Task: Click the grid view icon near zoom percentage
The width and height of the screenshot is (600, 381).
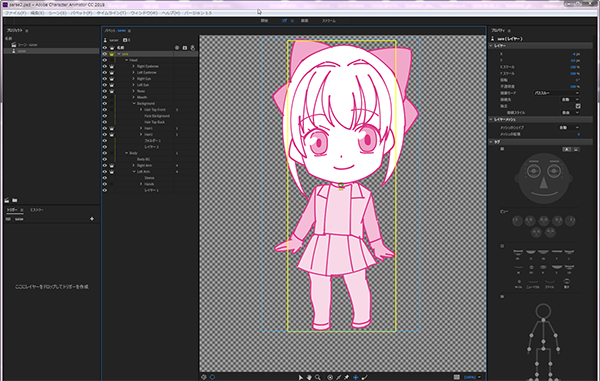Action: [457, 377]
